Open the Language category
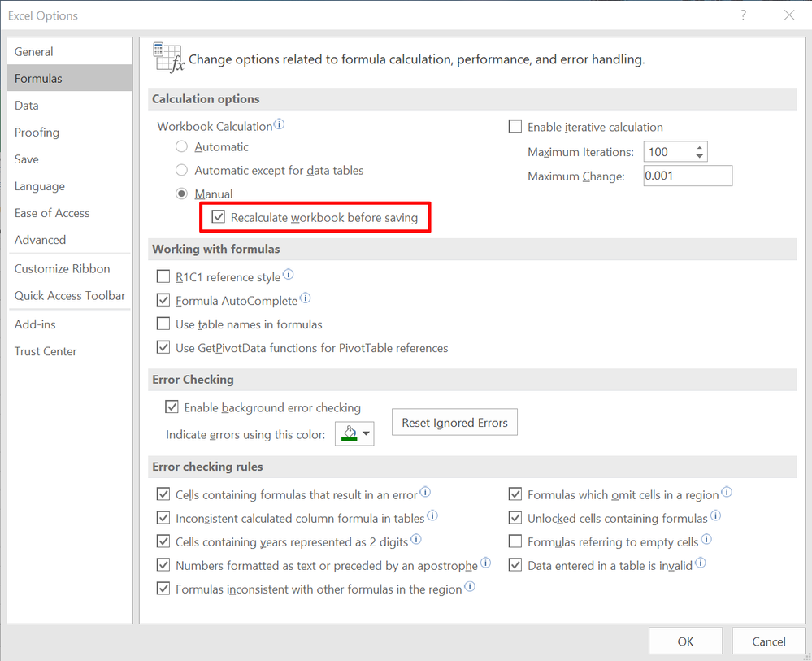Viewport: 812px width, 661px height. pyautogui.click(x=70, y=186)
